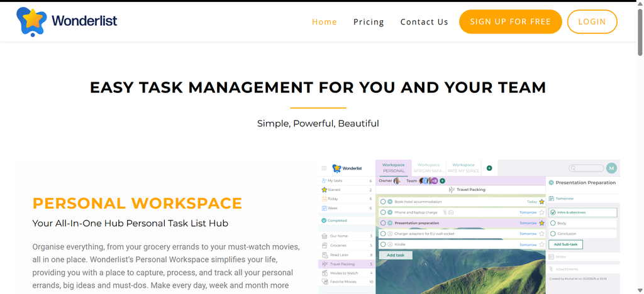Check the Conclusion sub-task
Screen dimensions: 644x294
[x=553, y=234]
